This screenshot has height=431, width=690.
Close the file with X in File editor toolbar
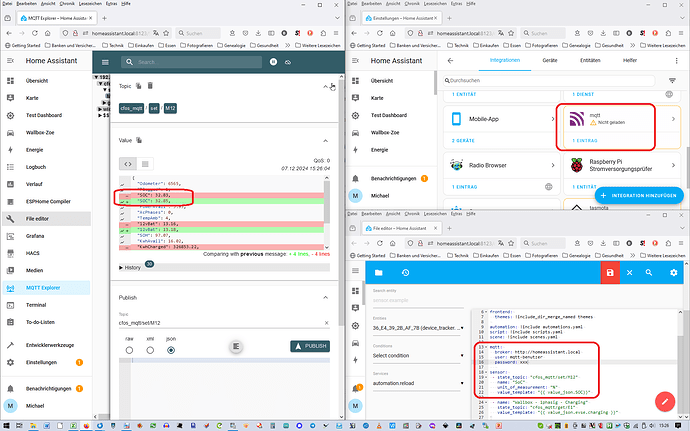[629, 273]
